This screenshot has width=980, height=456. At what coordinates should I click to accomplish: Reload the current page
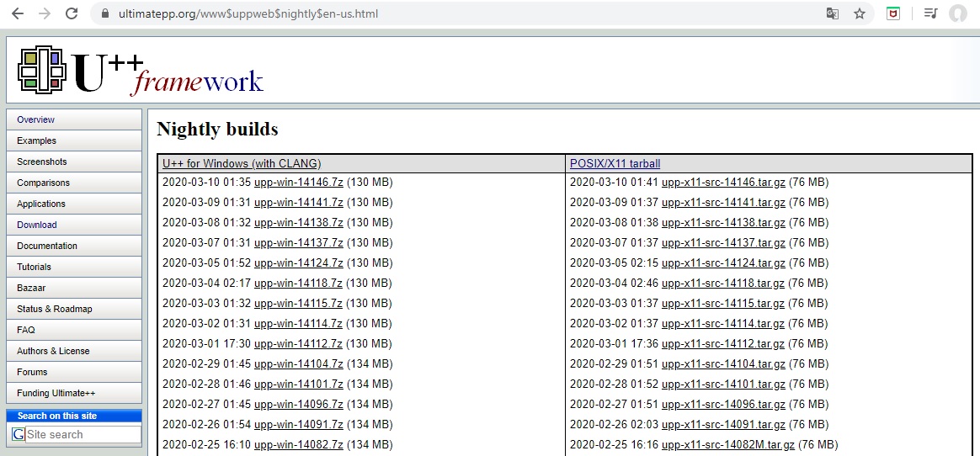pos(72,13)
